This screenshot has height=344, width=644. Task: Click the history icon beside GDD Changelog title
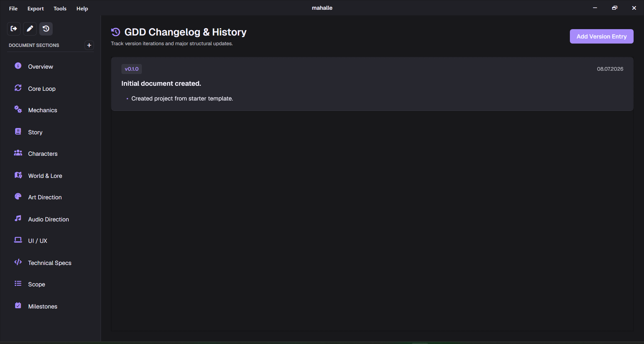pos(116,32)
